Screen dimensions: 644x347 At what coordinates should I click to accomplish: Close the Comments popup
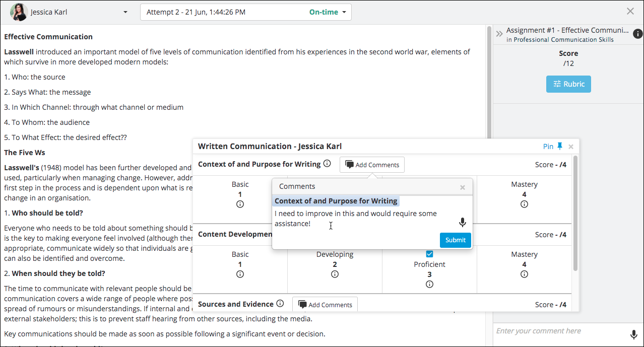[x=463, y=187]
